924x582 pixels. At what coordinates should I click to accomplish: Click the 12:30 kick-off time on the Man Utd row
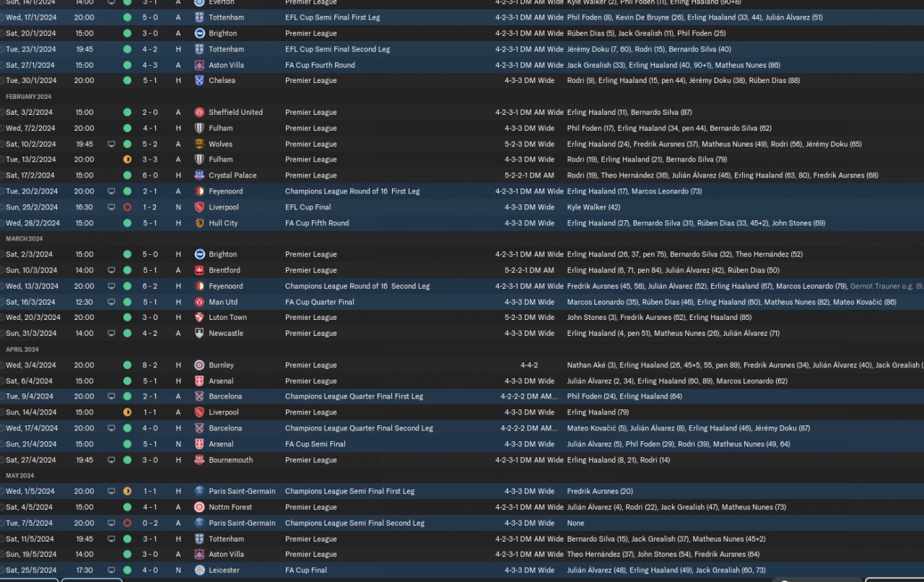[x=84, y=302]
